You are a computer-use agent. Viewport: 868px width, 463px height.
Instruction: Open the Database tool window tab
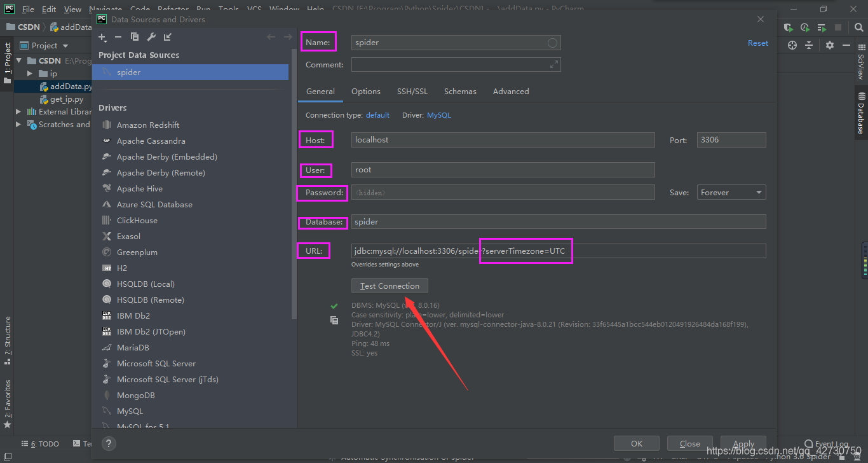click(x=861, y=113)
